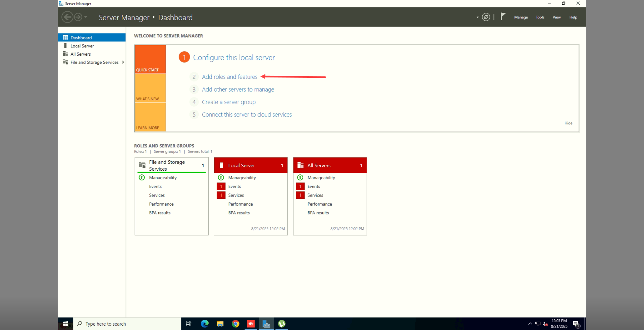Click the All Servers Services alert badge
This screenshot has height=330, width=644.
(x=300, y=195)
